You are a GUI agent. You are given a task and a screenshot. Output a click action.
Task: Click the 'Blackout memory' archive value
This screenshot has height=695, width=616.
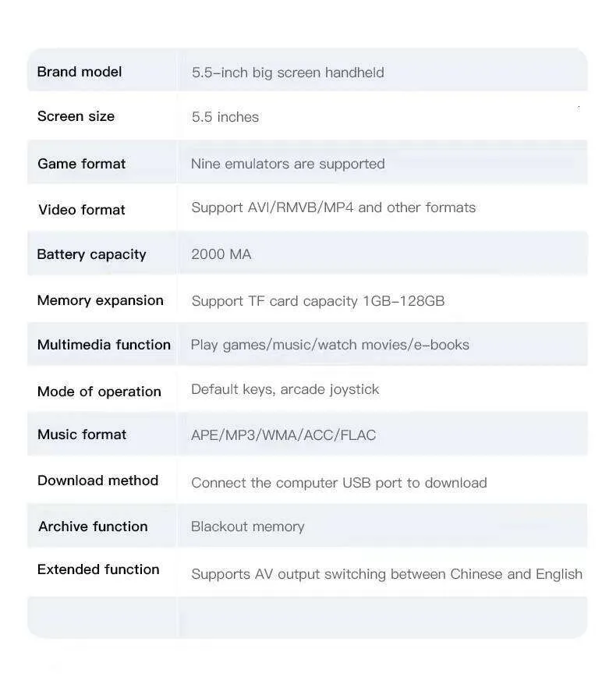(x=247, y=527)
